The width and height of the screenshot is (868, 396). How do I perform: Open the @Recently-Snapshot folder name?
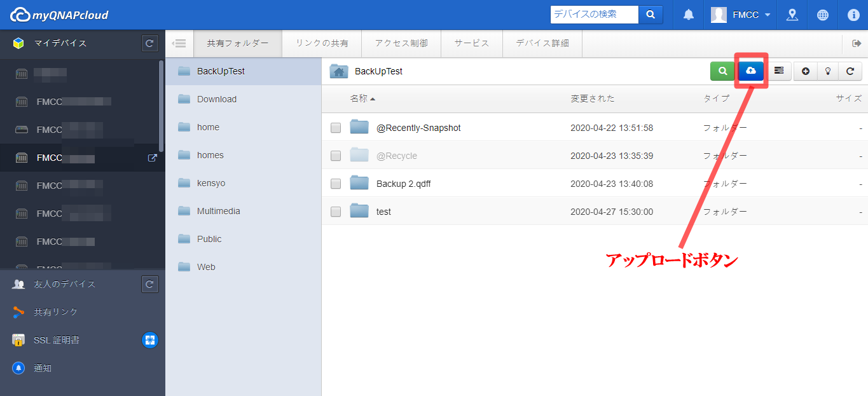click(418, 128)
